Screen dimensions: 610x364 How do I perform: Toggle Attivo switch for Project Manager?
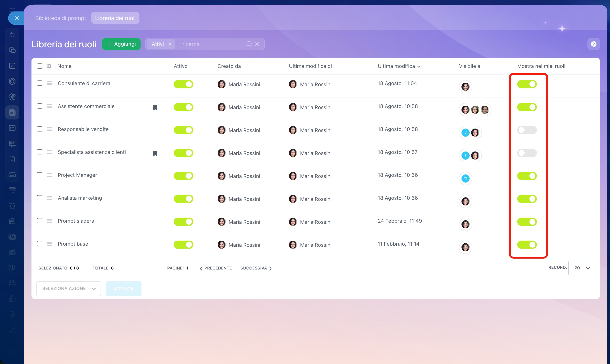tap(184, 176)
